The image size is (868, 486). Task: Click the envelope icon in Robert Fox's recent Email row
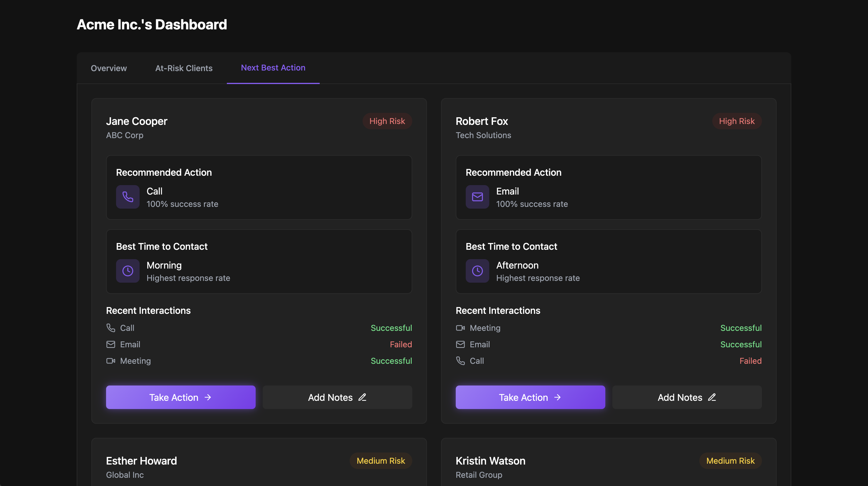[x=460, y=344]
